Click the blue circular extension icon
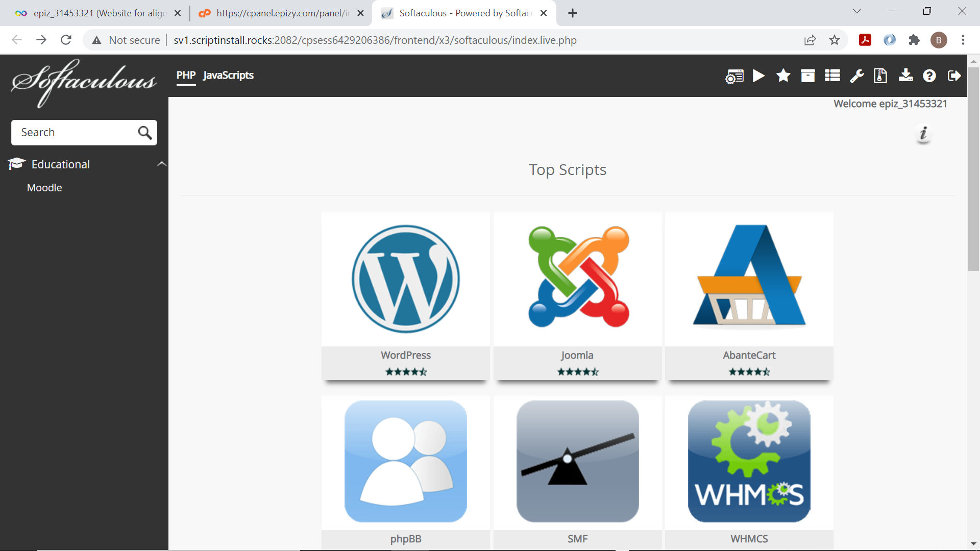Image resolution: width=980 pixels, height=551 pixels. [x=890, y=40]
